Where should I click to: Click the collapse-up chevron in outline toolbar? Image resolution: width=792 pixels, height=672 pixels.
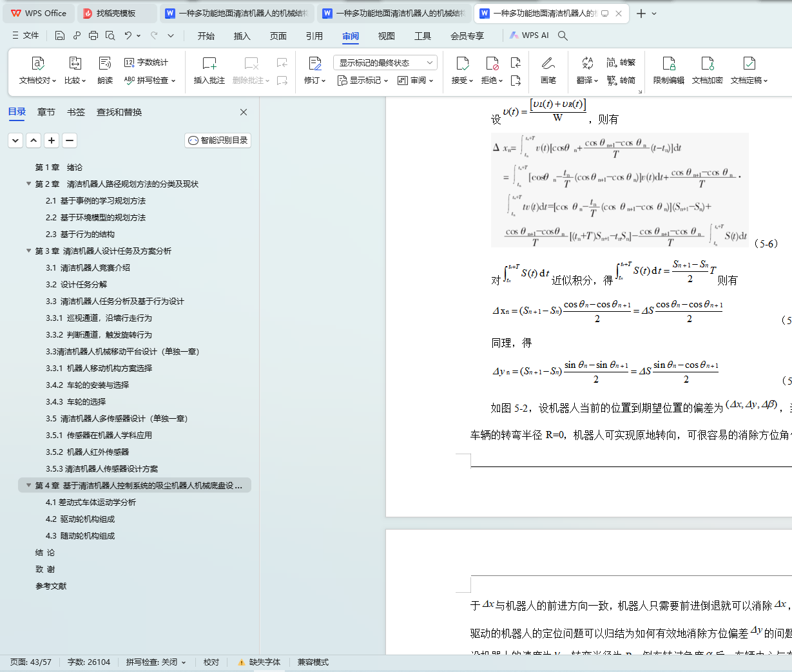tap(34, 140)
